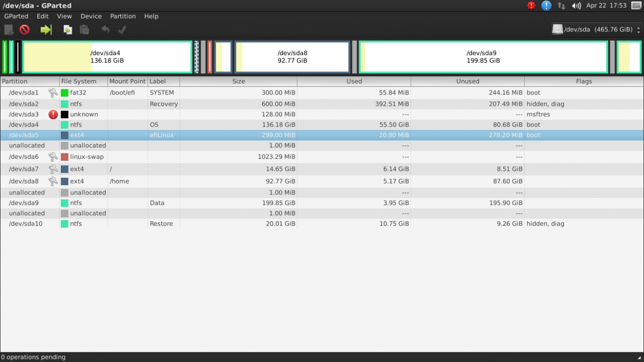Click the red Delete partition icon
Screen dimensions: 644x362
pyautogui.click(x=25, y=30)
